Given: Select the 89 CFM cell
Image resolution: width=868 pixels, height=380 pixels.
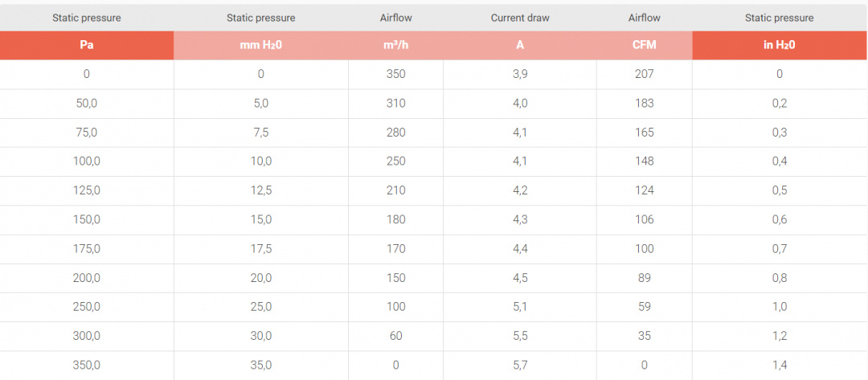Looking at the screenshot, I should [x=645, y=278].
